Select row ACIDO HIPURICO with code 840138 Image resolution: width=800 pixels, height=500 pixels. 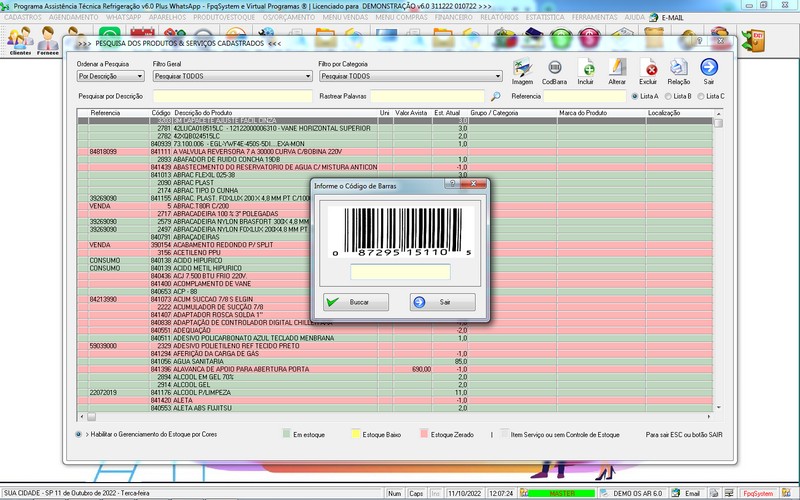(395, 260)
